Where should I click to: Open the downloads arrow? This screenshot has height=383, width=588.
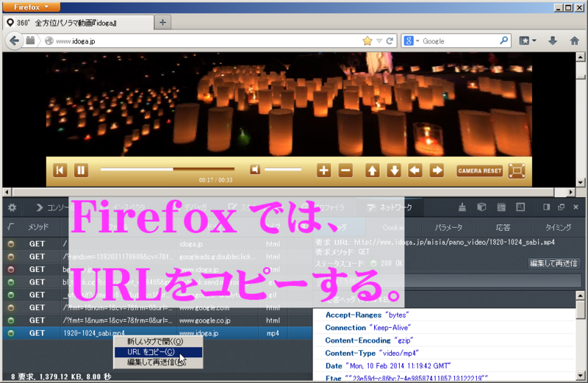553,40
